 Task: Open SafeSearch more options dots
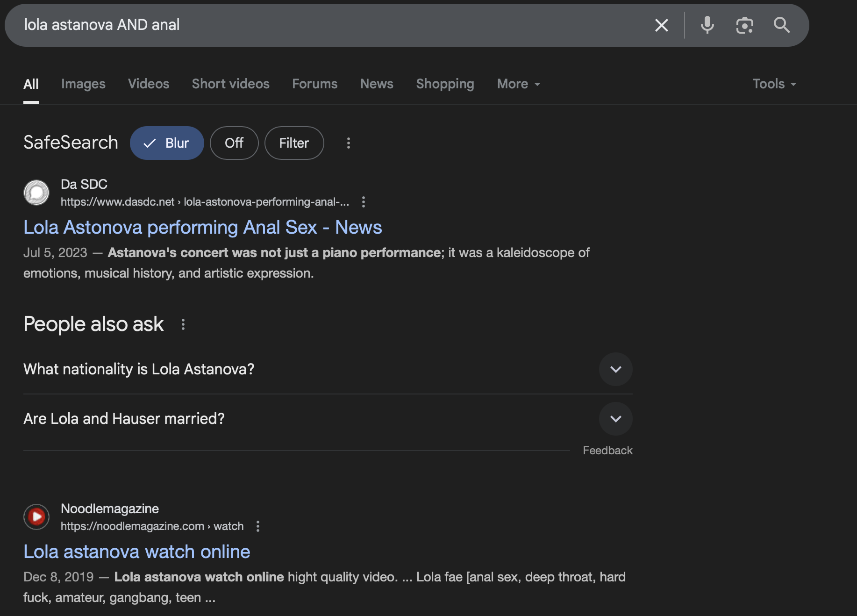coord(348,143)
